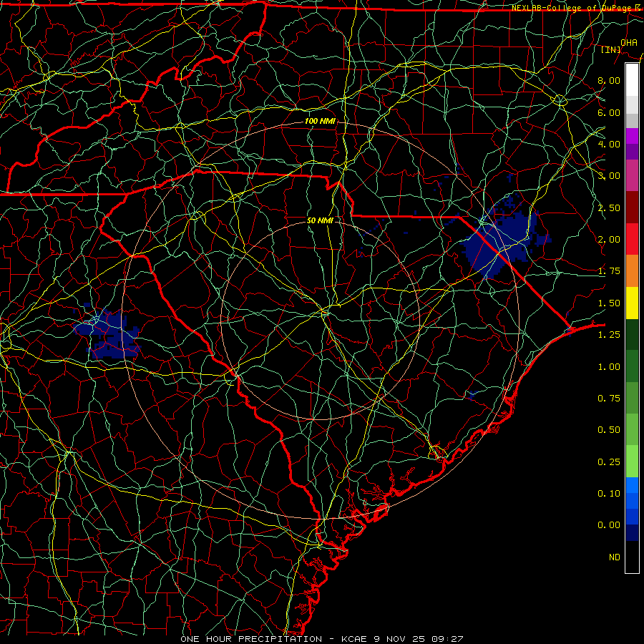Click the ONE HOUR PRECIPITATION caption text
644x644 pixels.
[x=251, y=639]
